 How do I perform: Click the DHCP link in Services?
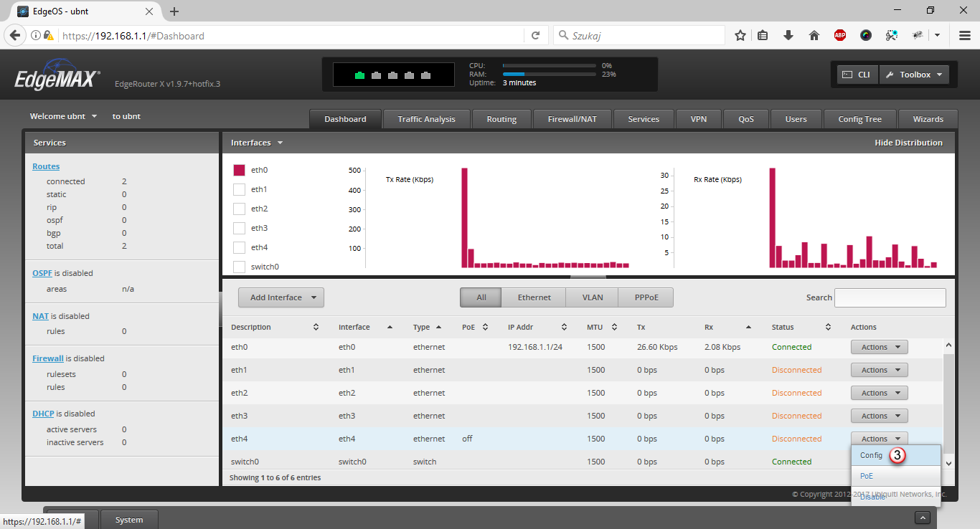pyautogui.click(x=43, y=414)
